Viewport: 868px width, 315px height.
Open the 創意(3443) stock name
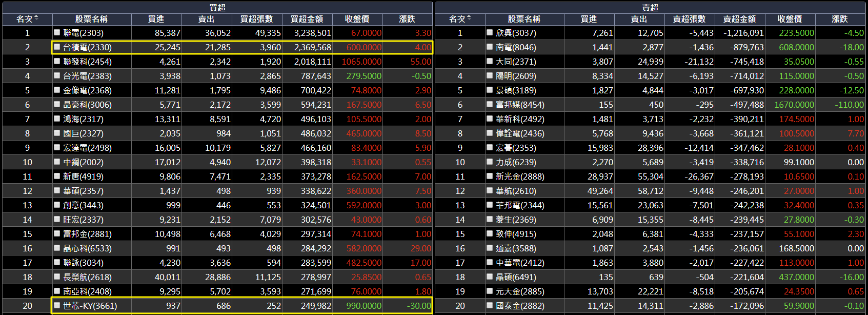[83, 205]
